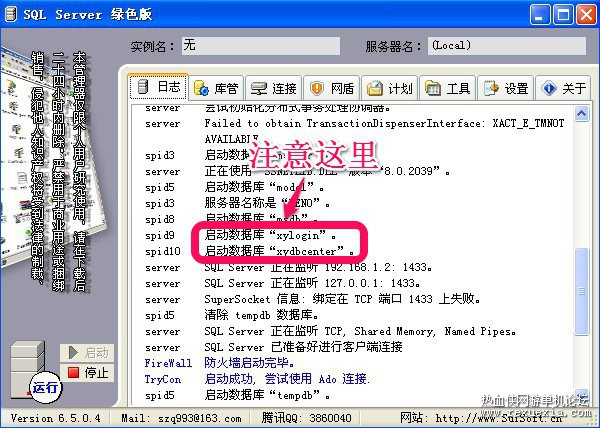The height and width of the screenshot is (428, 600).
Task: Open the 计划 schedule tab
Action: (390, 88)
